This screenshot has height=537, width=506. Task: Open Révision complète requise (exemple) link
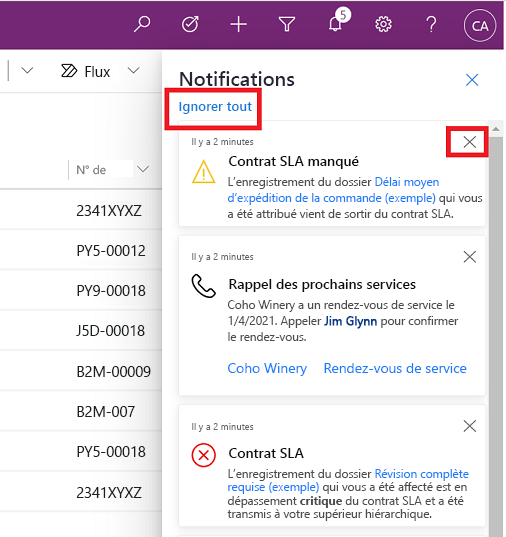(x=348, y=480)
